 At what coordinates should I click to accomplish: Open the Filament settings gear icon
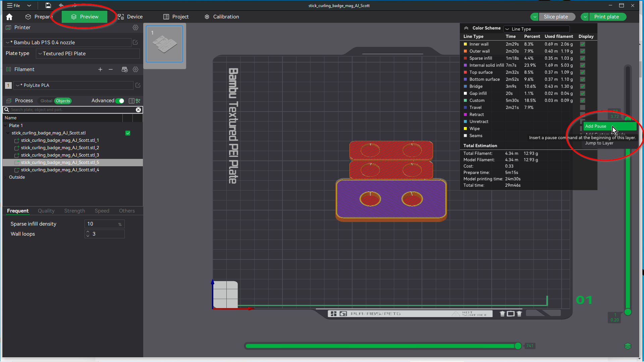coord(136,69)
